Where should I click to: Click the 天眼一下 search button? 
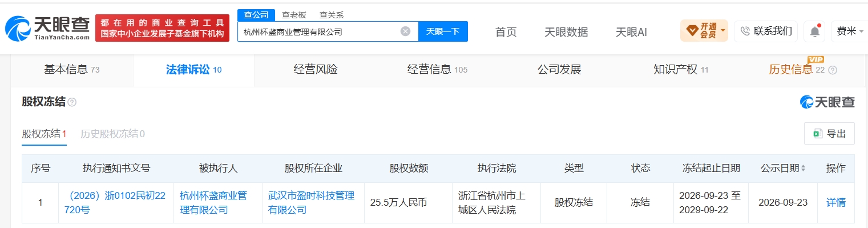[443, 31]
